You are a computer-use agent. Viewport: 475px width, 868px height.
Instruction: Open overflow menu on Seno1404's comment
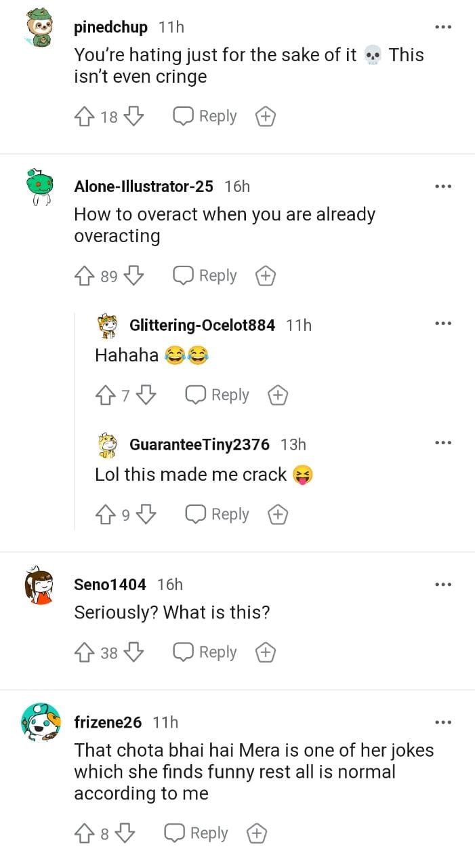click(442, 584)
